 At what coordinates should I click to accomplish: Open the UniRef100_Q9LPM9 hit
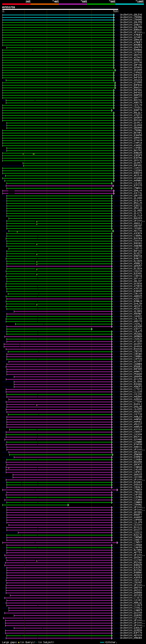131,22
